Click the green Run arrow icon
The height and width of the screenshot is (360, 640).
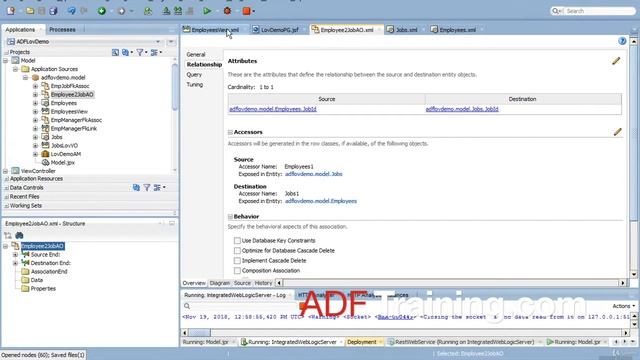[207, 11]
